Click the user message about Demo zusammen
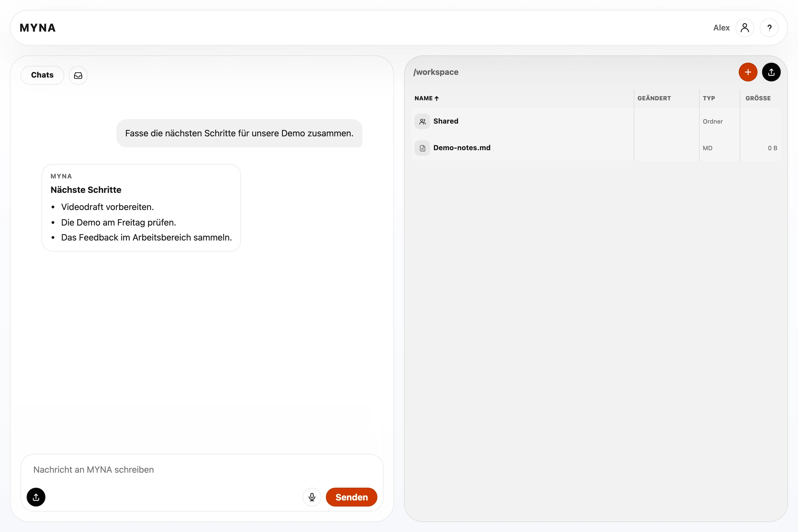 (239, 133)
